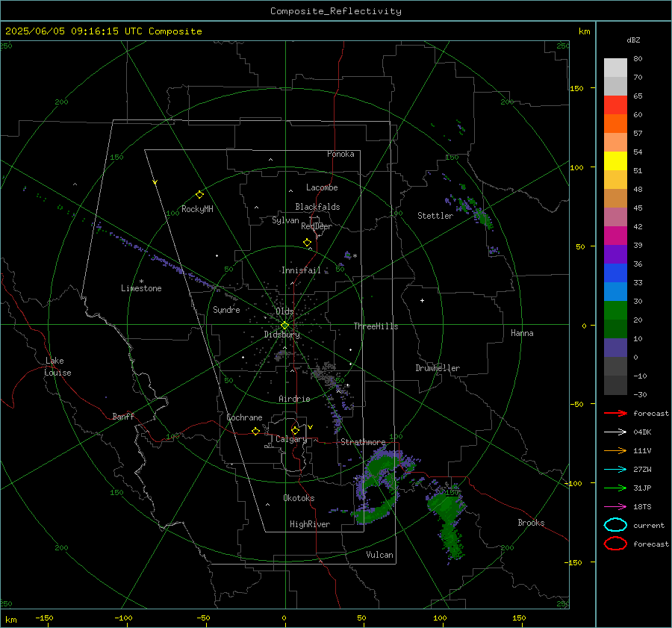Click the Olds label
672x628 pixels.
pyautogui.click(x=284, y=311)
